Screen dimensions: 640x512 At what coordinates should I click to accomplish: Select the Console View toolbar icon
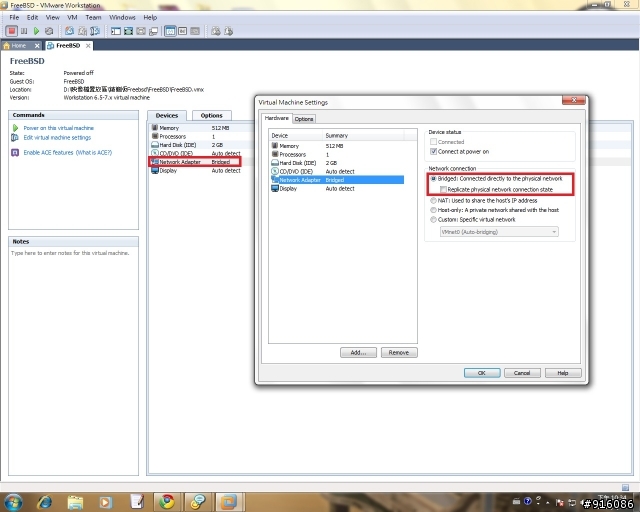(195, 31)
